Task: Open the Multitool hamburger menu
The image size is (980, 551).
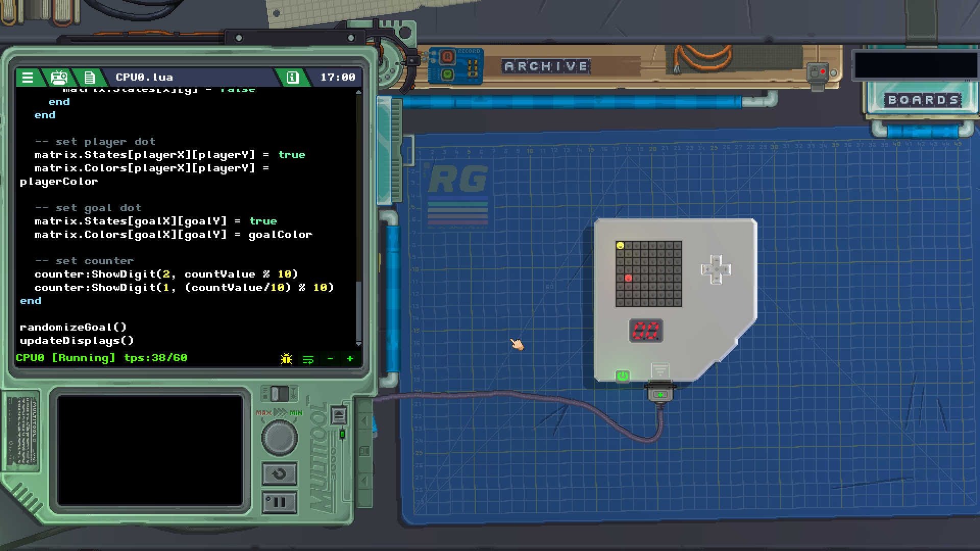Action: point(28,78)
